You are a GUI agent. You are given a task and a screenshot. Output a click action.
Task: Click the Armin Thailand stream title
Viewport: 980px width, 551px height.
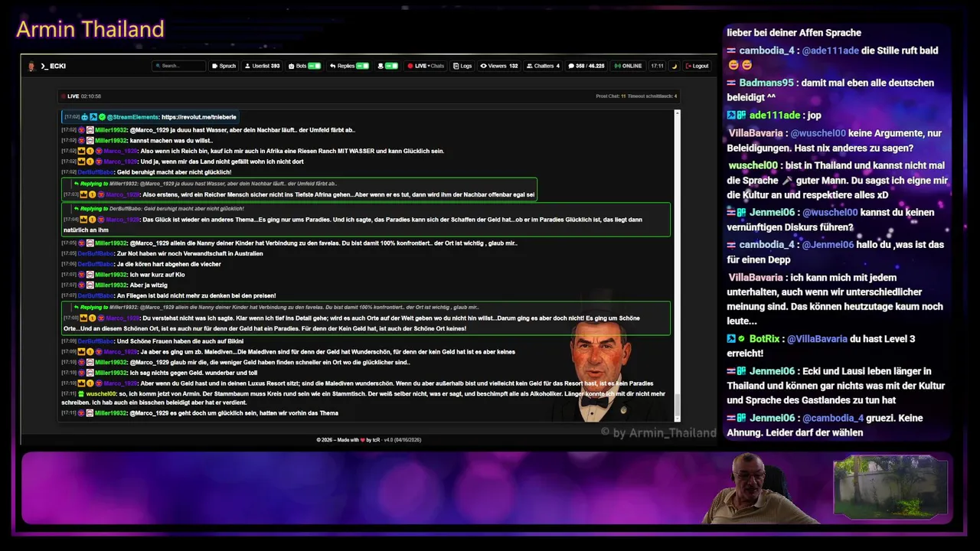pos(90,29)
